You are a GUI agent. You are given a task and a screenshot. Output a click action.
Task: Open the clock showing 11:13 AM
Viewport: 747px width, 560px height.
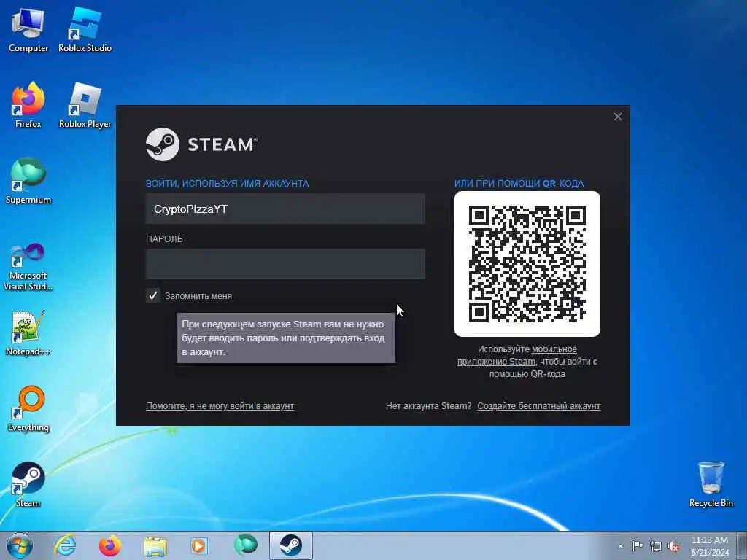[x=710, y=545]
